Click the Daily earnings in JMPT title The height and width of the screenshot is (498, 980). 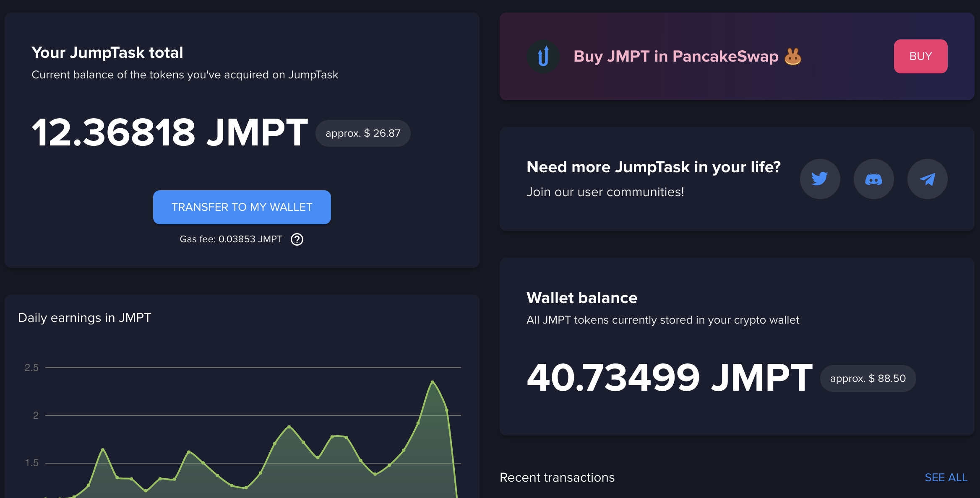pyautogui.click(x=85, y=318)
